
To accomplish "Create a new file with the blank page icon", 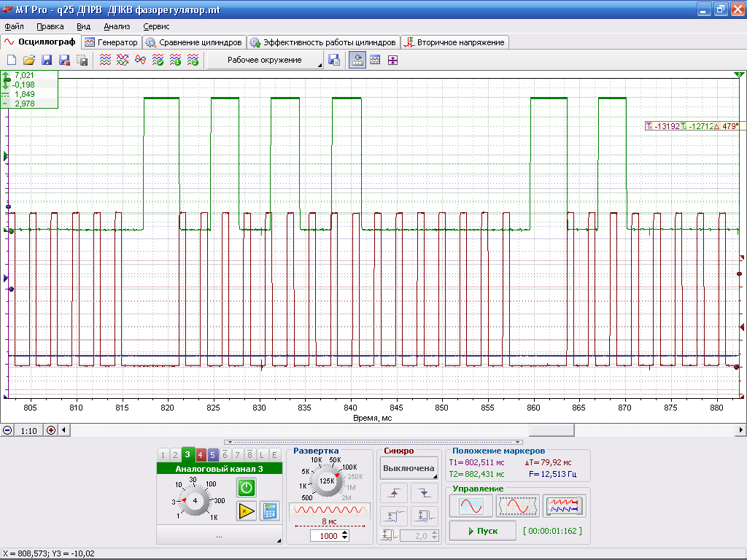I will coord(12,60).
